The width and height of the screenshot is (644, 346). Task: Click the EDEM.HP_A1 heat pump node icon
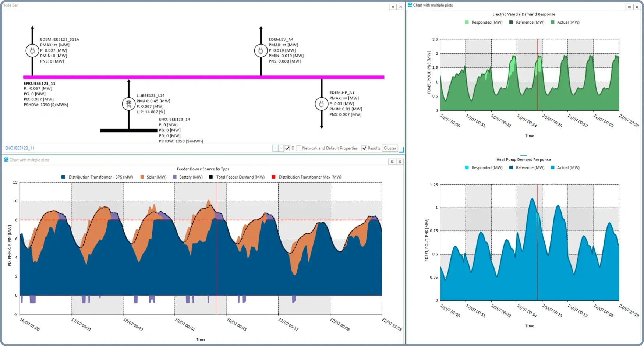tap(321, 103)
